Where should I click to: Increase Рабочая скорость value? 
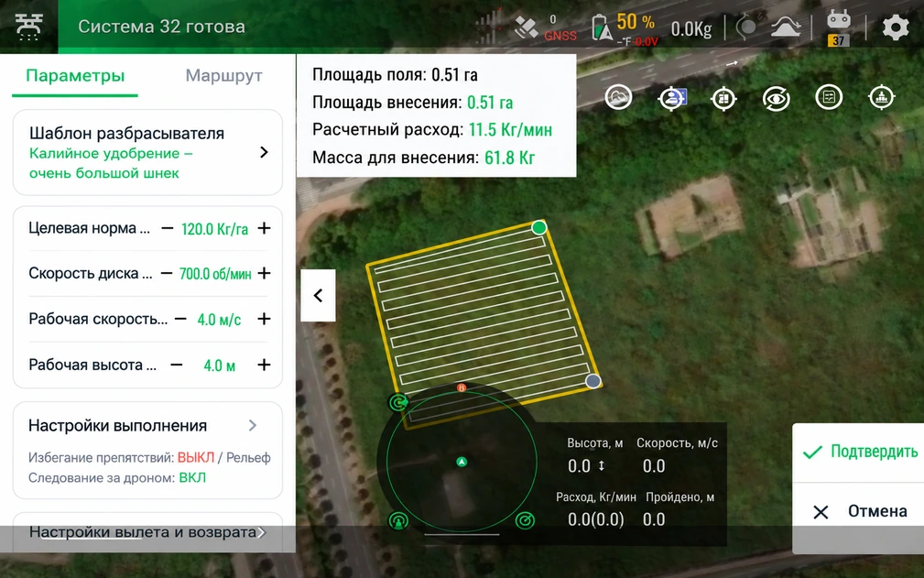tap(264, 319)
